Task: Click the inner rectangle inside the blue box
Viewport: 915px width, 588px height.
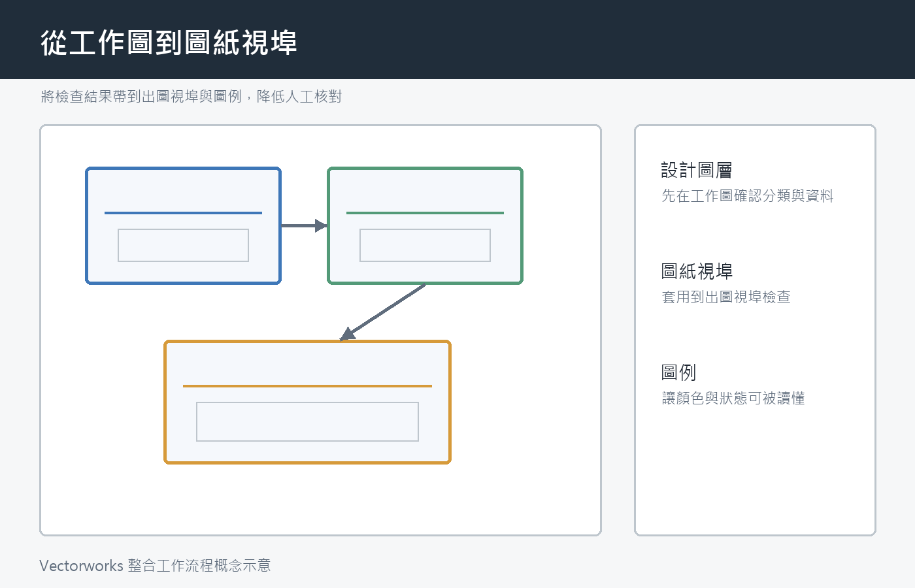Action: pos(183,245)
